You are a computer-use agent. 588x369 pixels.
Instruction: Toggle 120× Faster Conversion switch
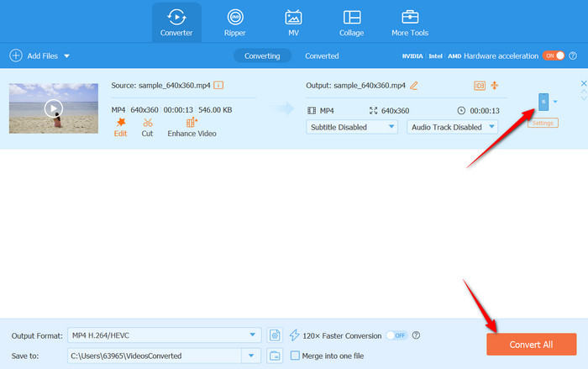click(396, 312)
